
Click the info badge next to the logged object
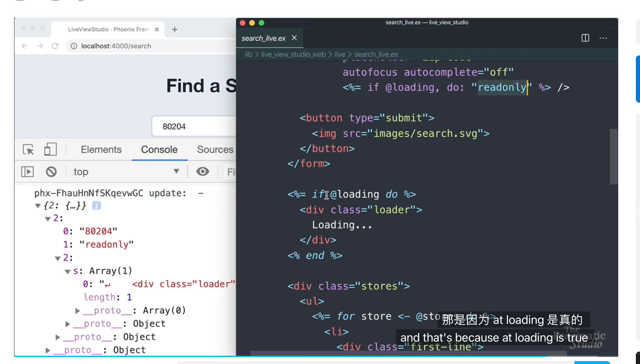tap(96, 206)
